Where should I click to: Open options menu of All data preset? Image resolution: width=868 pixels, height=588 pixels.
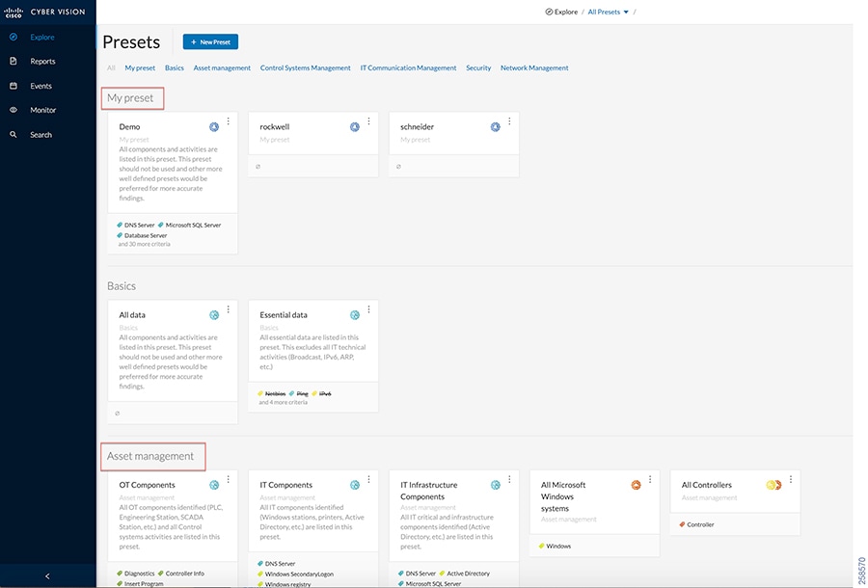[228, 309]
